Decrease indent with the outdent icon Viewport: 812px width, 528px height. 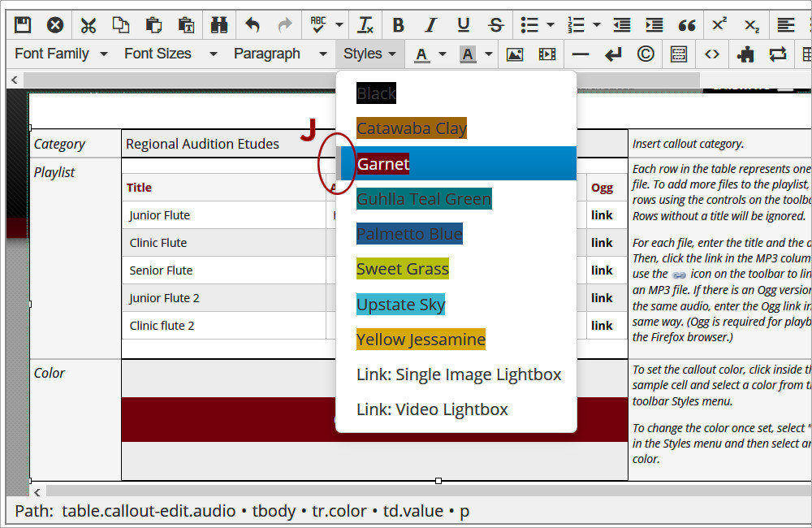pyautogui.click(x=621, y=25)
